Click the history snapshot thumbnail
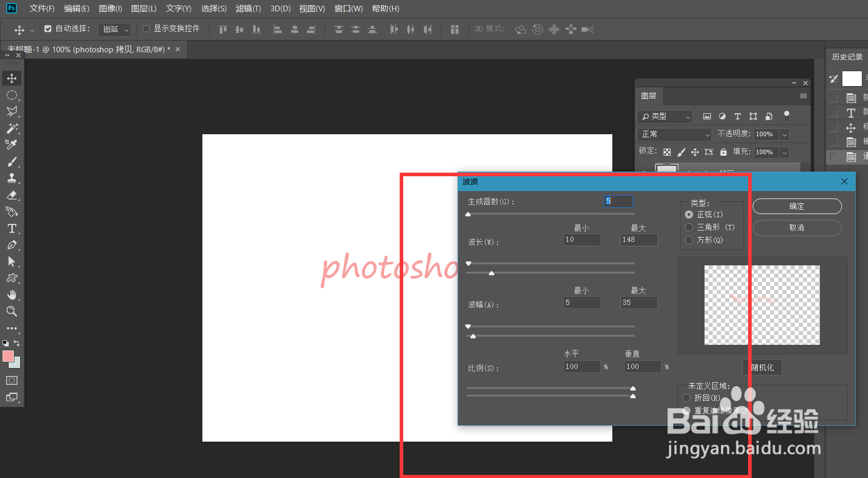This screenshot has width=868, height=478. point(852,78)
